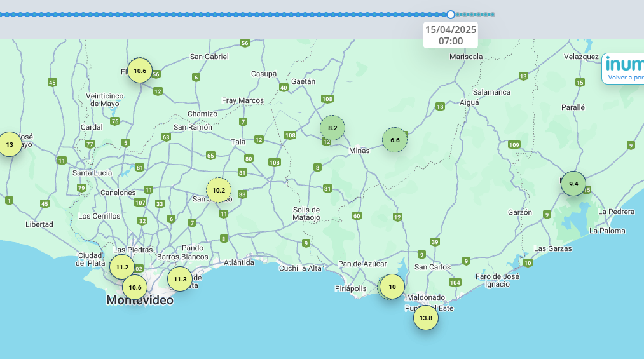Click the 10 marker near Piriápolis
Screen dimensions: 644x359
click(x=392, y=287)
